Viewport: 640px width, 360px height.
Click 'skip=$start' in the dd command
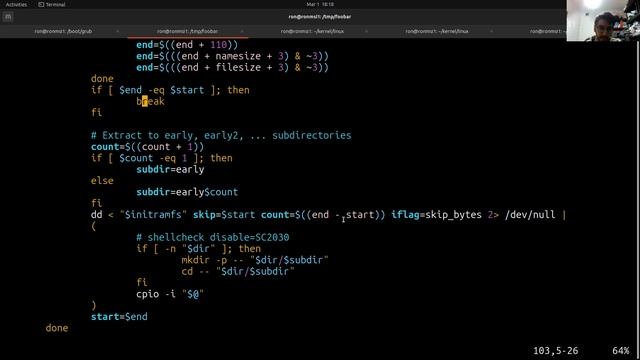point(224,215)
